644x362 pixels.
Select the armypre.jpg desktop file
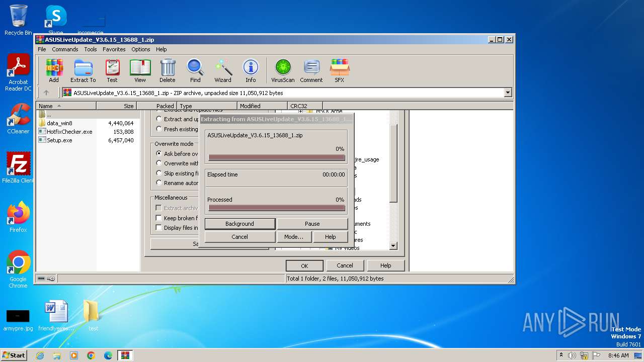18,320
